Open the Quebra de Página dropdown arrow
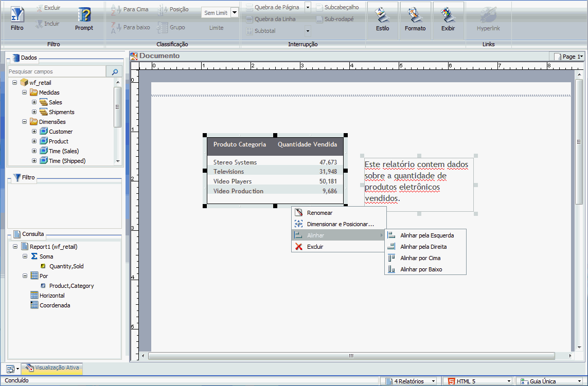The image size is (588, 386). (308, 7)
